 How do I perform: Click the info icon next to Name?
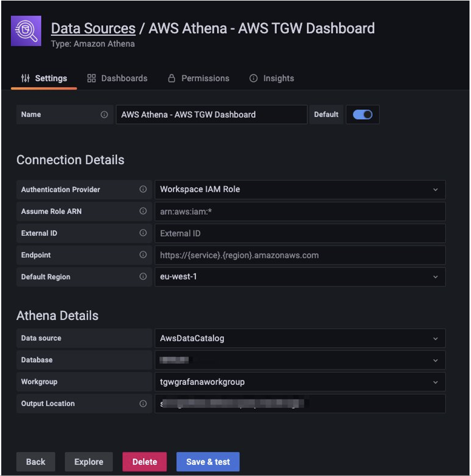(104, 114)
